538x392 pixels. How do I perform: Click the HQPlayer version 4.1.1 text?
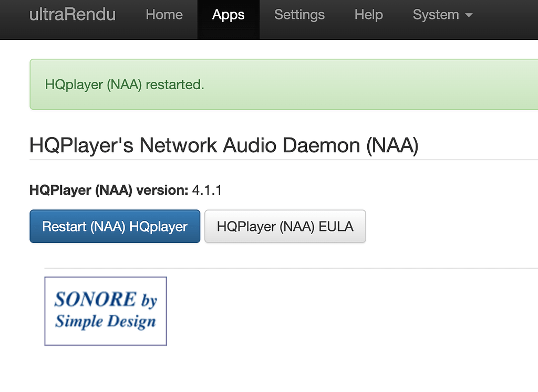tap(207, 190)
